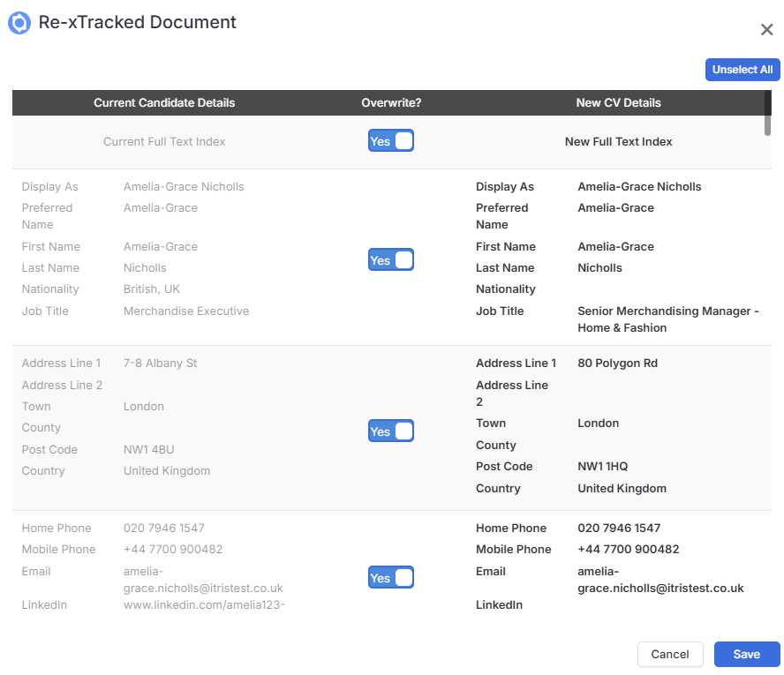784x675 pixels.
Task: Click current job title Merchandise Executive
Action: [186, 311]
